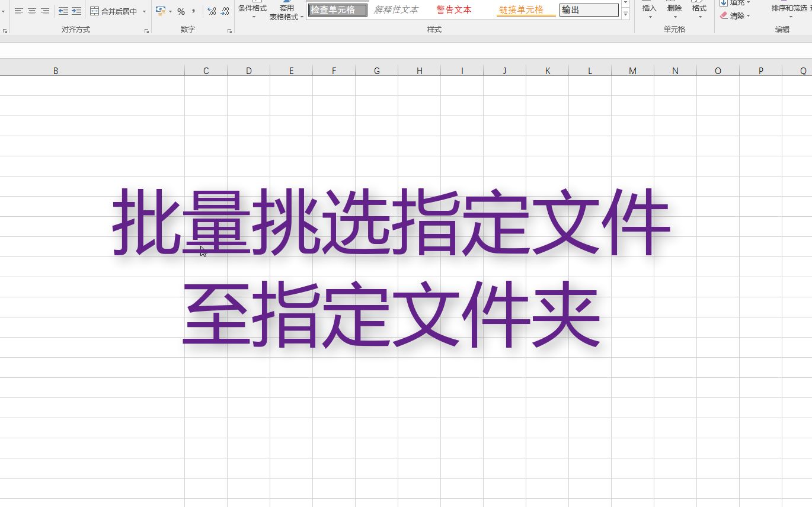Select column N header
This screenshot has height=507, width=812.
click(676, 71)
